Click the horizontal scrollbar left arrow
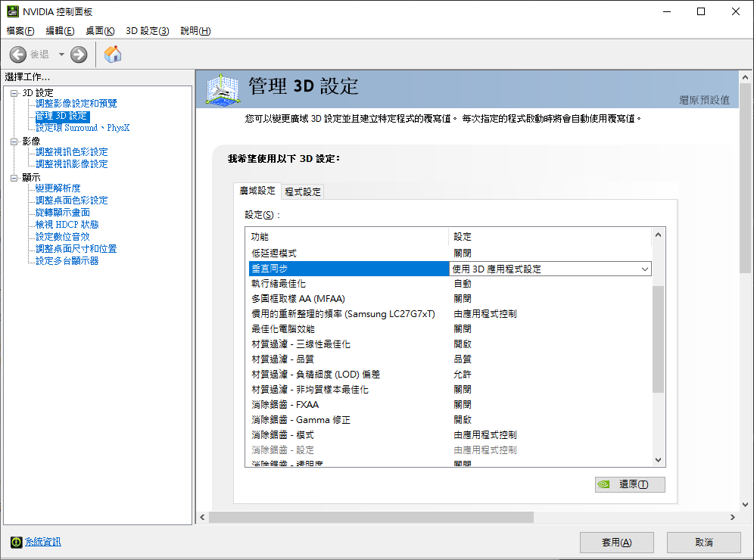Image resolution: width=754 pixels, height=560 pixels. pos(202,517)
